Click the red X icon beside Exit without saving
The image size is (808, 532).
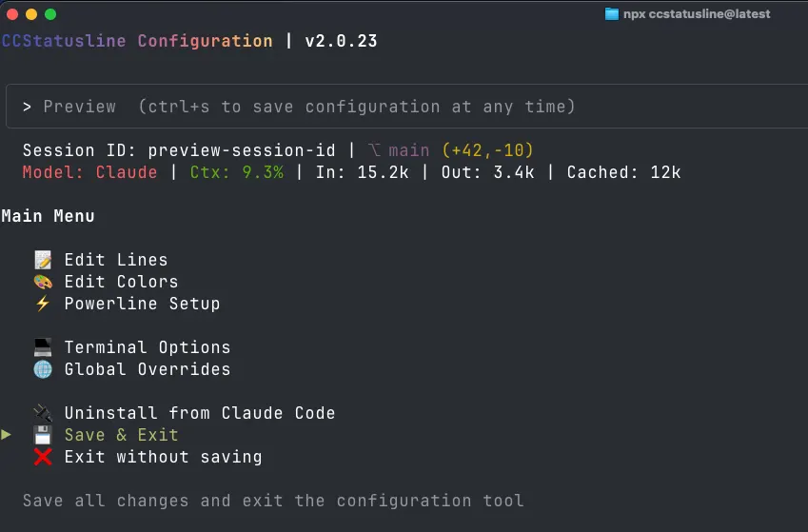[43, 457]
